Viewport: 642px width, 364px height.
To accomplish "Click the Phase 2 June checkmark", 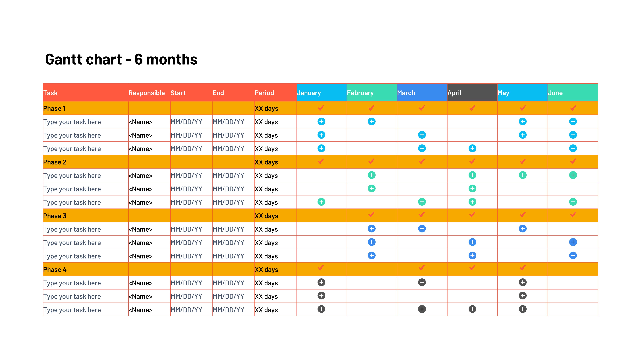I will pyautogui.click(x=573, y=162).
